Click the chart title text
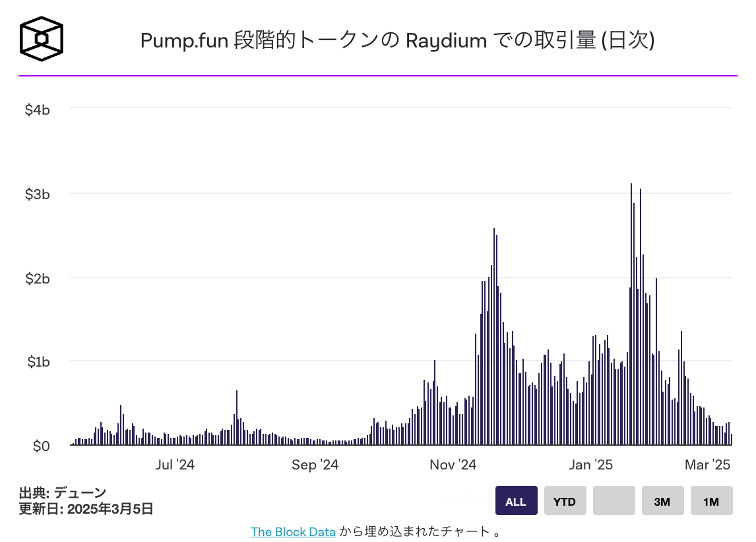This screenshot has width=756, height=542. (397, 40)
